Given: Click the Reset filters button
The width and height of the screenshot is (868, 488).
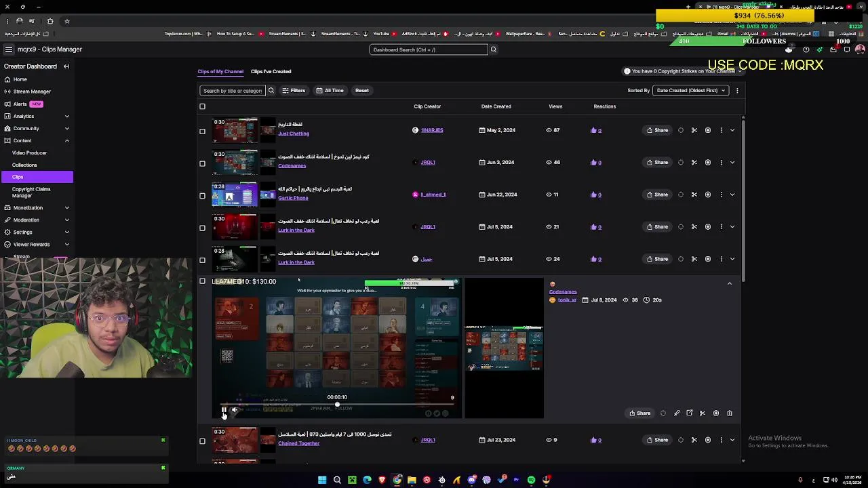Looking at the screenshot, I should (362, 90).
